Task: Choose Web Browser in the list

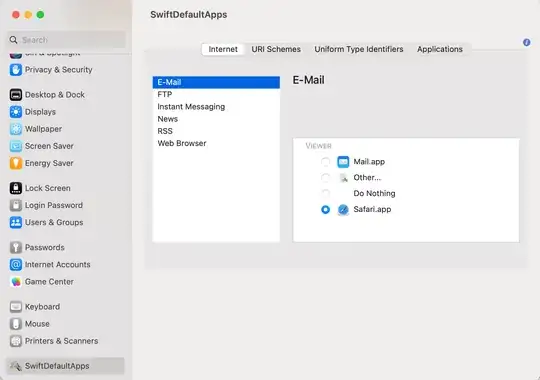Action: click(x=216, y=143)
